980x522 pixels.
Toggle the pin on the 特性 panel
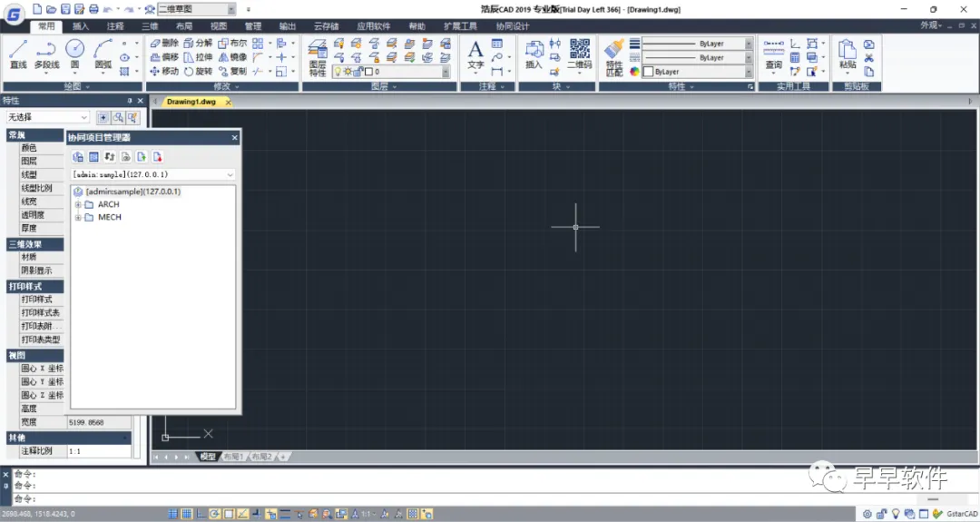130,101
